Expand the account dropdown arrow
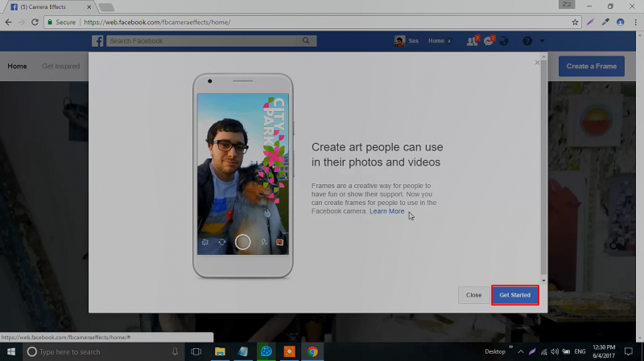 pyautogui.click(x=543, y=41)
